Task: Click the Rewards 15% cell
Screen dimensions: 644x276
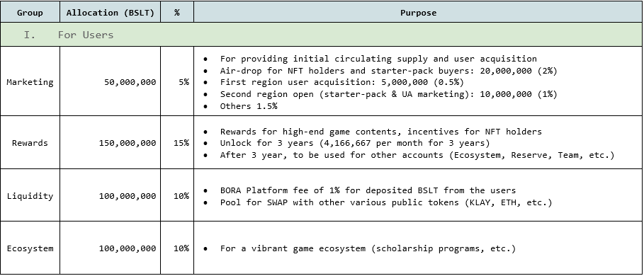Action: [177, 142]
